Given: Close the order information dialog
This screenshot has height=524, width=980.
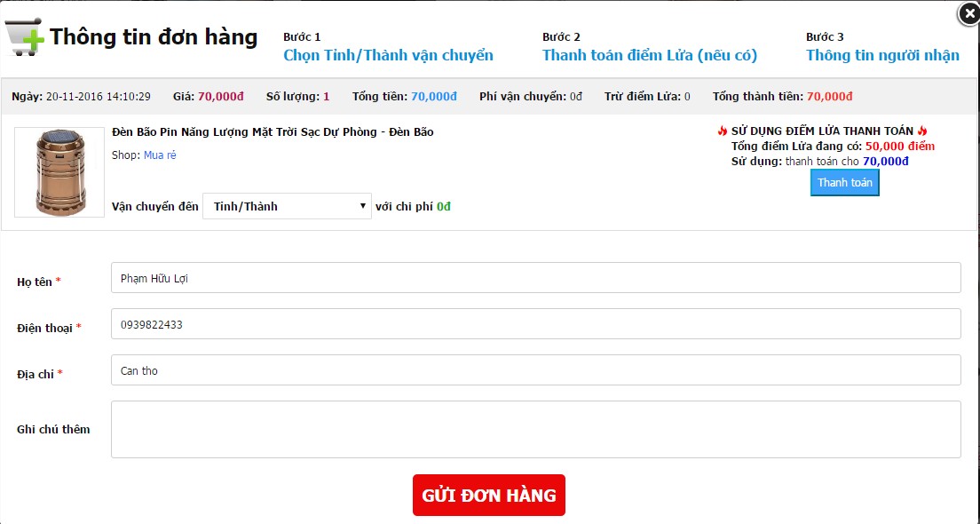Looking at the screenshot, I should 969,13.
